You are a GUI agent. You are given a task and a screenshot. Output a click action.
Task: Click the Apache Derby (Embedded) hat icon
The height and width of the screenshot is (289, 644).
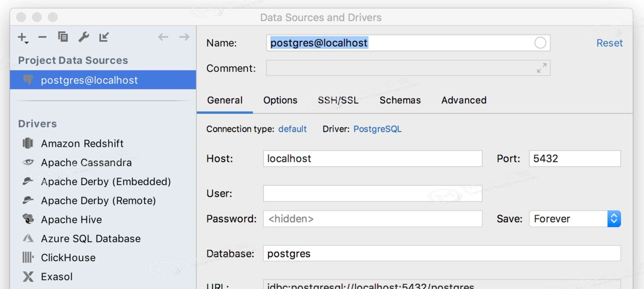click(x=28, y=181)
